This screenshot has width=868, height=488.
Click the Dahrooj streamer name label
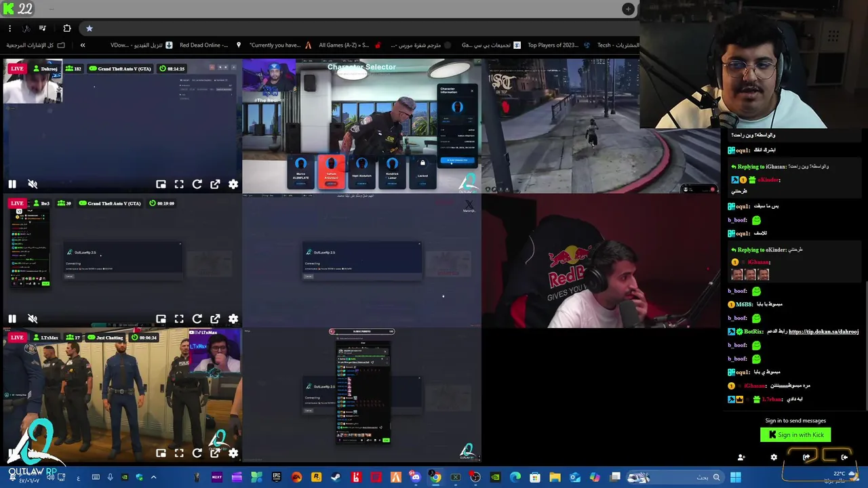(x=45, y=68)
